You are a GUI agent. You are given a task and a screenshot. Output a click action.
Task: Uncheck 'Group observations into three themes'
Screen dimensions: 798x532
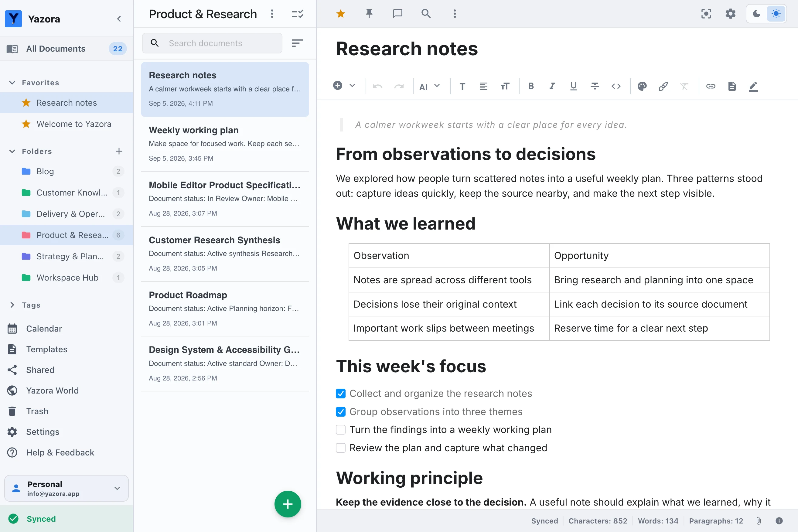pos(341,411)
